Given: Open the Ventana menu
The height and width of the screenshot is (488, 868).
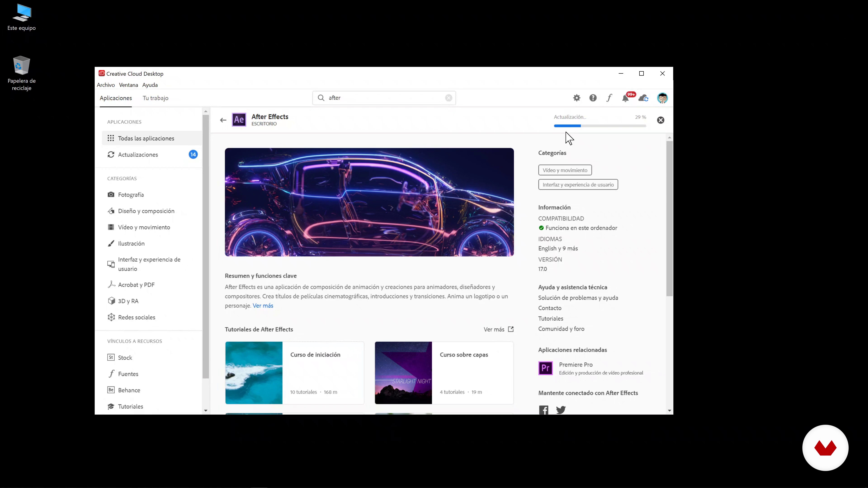Looking at the screenshot, I should click(128, 85).
